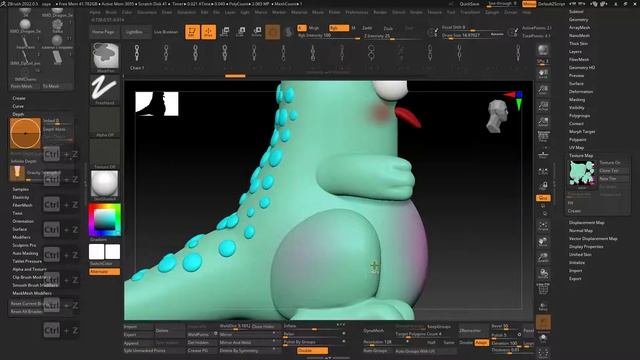Expand the NanoMesh subpalette
Image resolution: width=640 pixels, height=360 pixels.
pos(580,36)
